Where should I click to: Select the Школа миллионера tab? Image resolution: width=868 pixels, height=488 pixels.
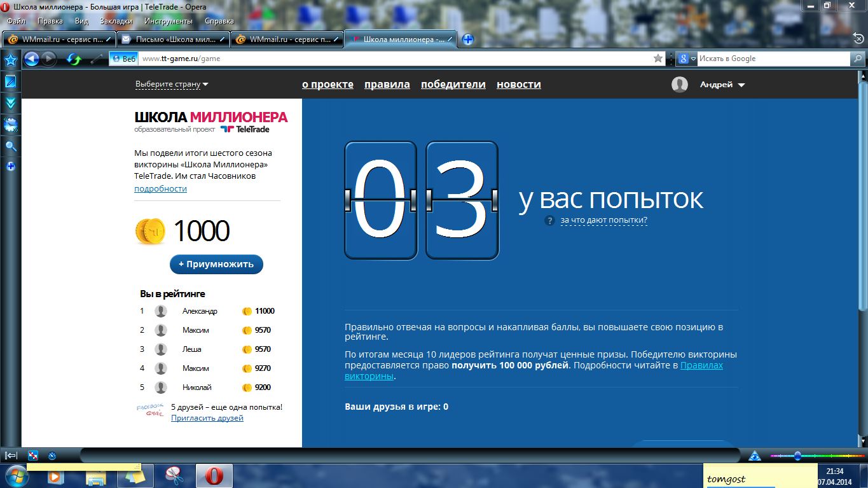(401, 39)
